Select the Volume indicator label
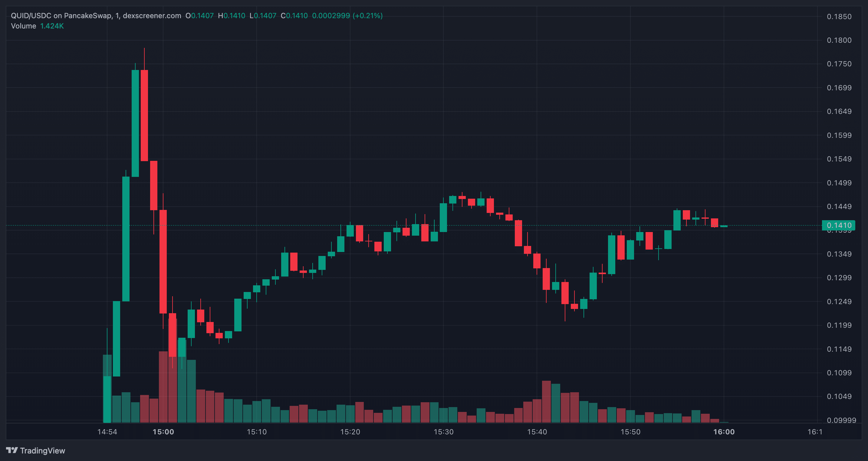Screen dimensions: 868x461 [x=24, y=26]
